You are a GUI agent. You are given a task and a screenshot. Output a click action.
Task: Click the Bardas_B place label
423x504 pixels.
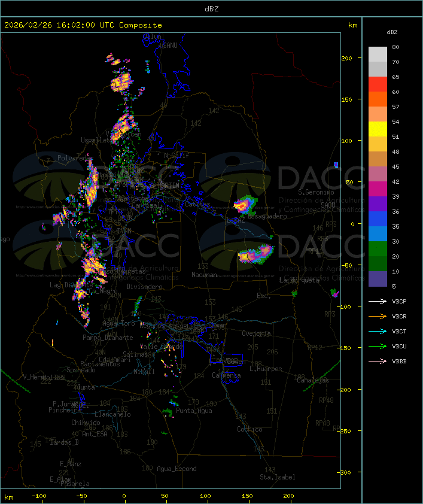[64, 442]
